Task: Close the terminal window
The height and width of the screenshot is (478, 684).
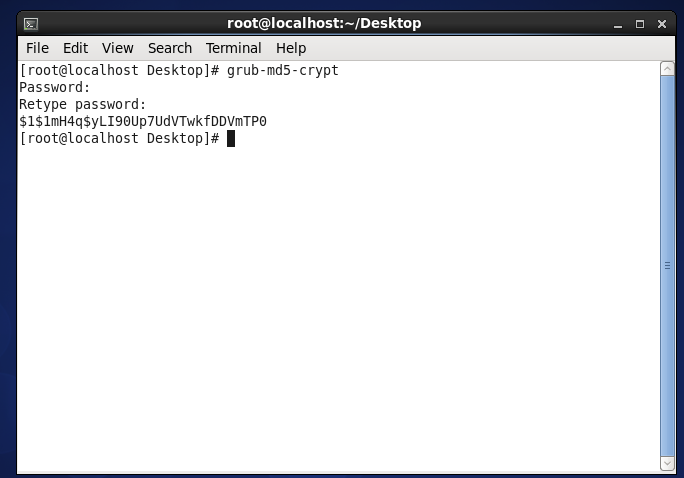Action: click(x=662, y=24)
